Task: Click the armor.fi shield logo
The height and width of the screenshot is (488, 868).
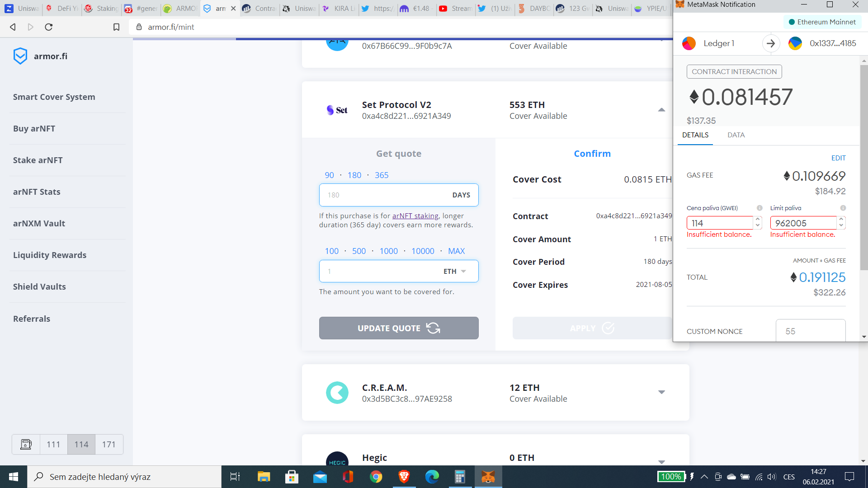Action: tap(20, 56)
